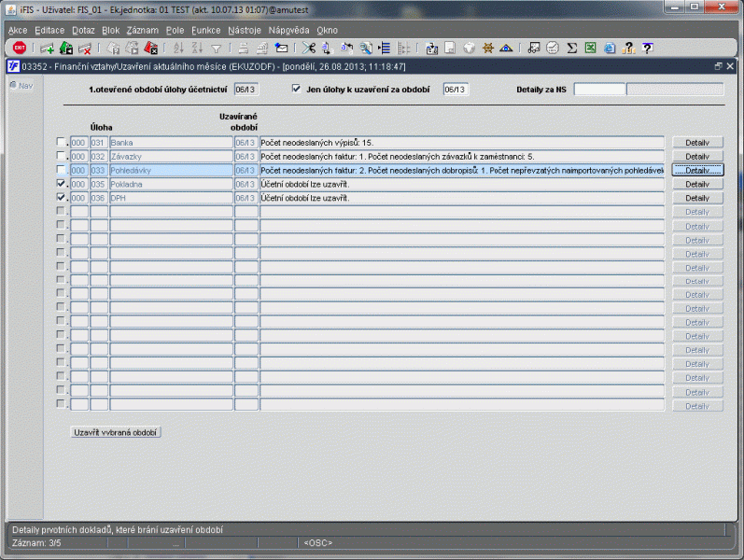Viewport: 744px width, 560px height.
Task: Open the Editace menu
Action: tap(49, 31)
